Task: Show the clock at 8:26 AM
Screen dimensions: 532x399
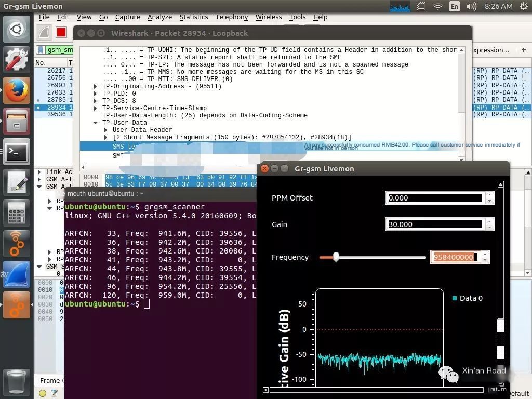Action: tap(498, 6)
